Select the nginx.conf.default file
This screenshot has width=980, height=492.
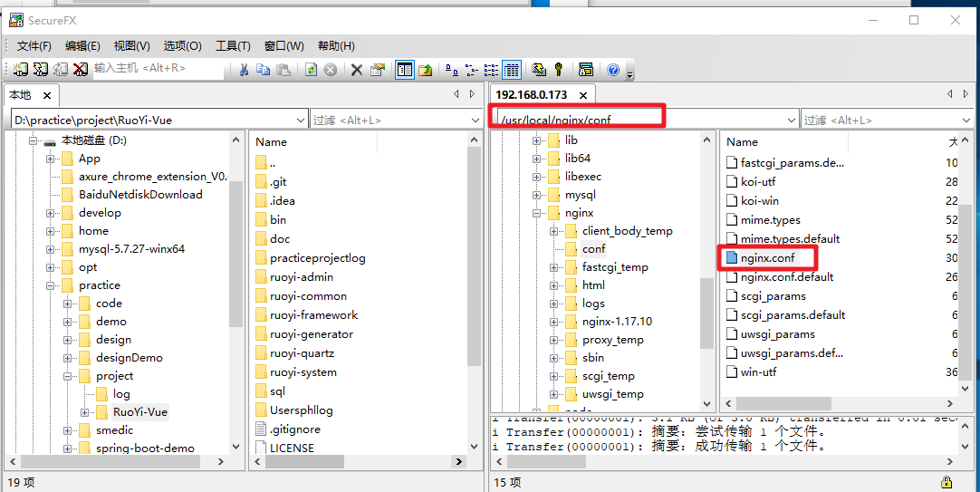(x=786, y=277)
